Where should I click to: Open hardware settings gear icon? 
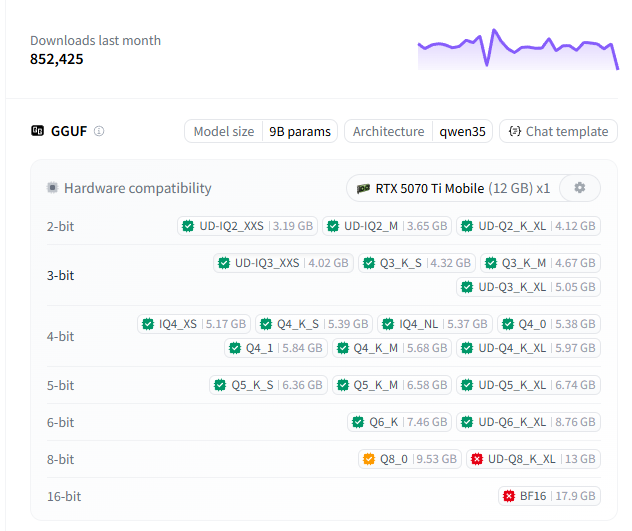point(580,187)
